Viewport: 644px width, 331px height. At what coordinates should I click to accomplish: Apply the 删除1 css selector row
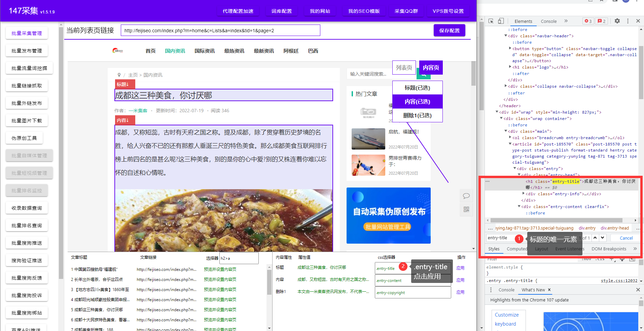coord(460,292)
